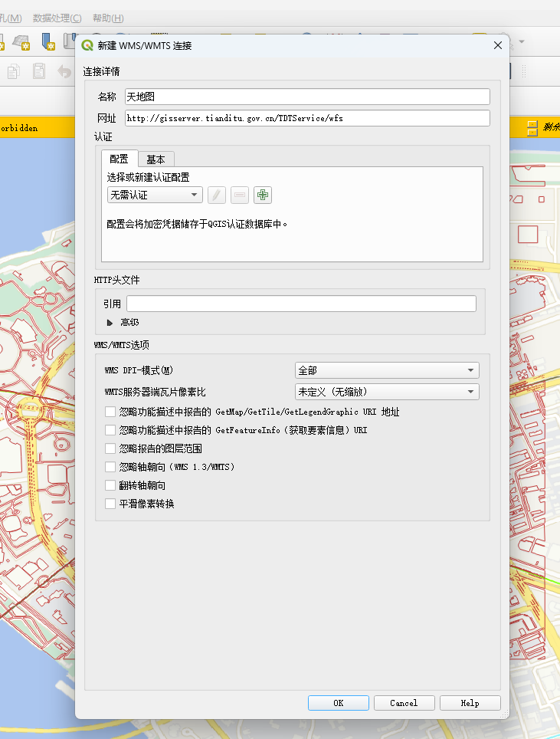Close the 新建 WMS/WMTS 连接 dialog
560x739 pixels.
[x=497, y=45]
